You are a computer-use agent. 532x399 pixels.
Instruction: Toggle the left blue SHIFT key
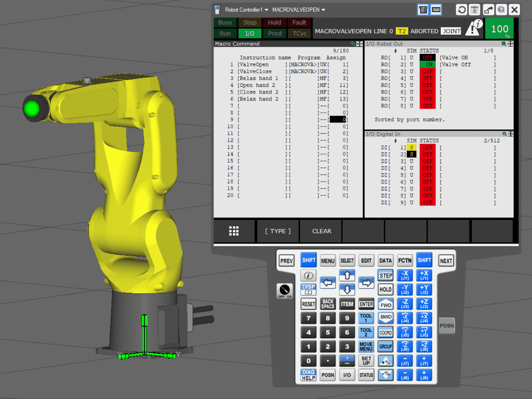click(x=309, y=260)
